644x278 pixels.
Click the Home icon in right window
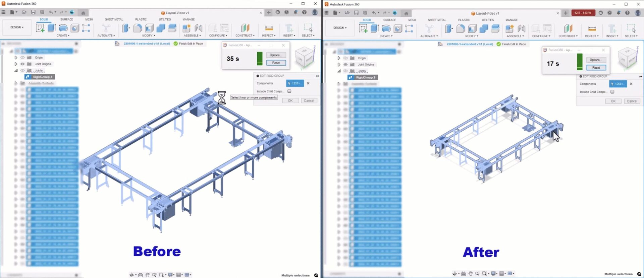[406, 13]
